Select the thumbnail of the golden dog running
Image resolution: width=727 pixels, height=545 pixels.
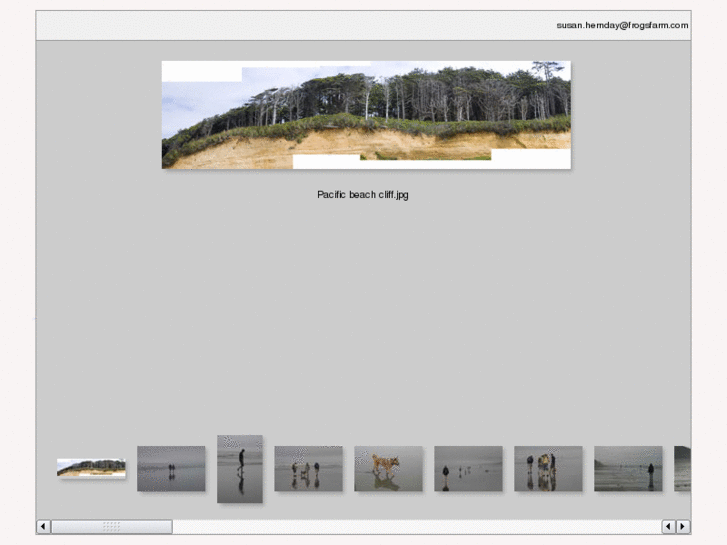point(389,468)
